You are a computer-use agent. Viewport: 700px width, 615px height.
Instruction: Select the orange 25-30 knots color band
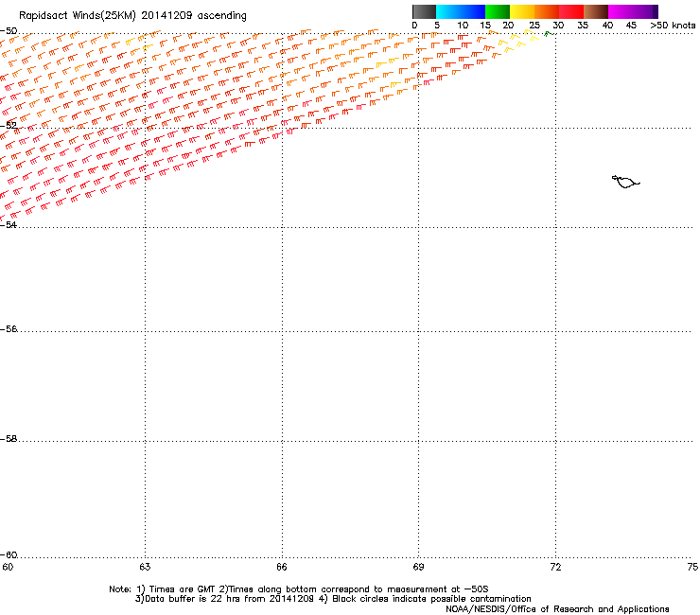pyautogui.click(x=547, y=11)
